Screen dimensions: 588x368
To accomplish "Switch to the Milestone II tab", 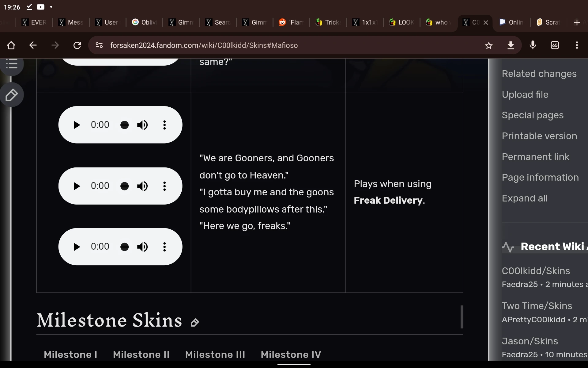I will pyautogui.click(x=141, y=355).
